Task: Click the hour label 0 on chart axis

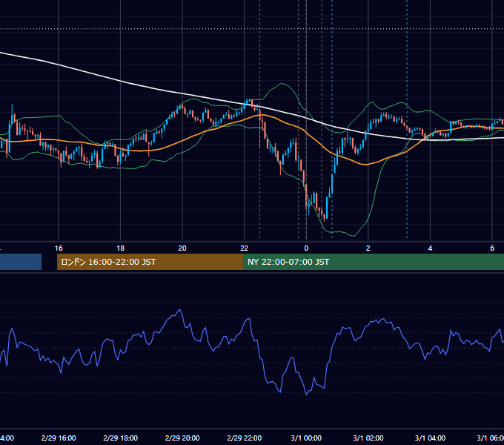Action: tap(306, 248)
